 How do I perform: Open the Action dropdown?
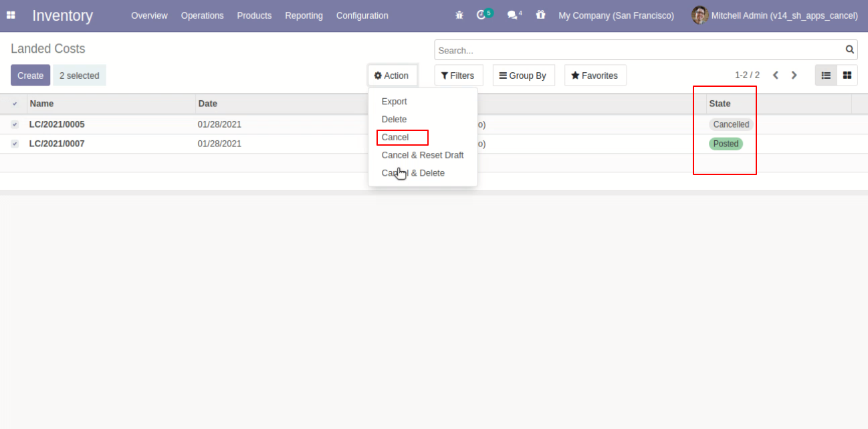(x=392, y=76)
